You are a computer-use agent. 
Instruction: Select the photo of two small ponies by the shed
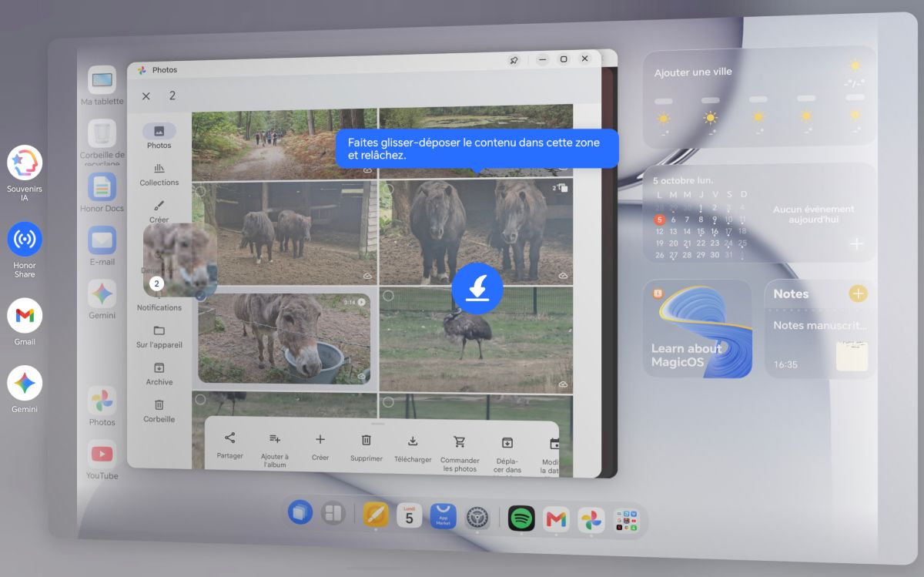(x=285, y=233)
